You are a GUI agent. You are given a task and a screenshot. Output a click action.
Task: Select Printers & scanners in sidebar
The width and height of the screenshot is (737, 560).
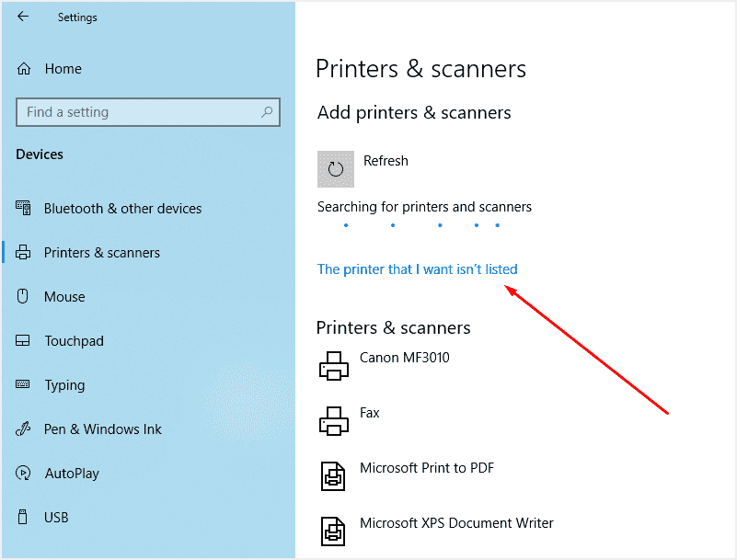click(102, 253)
